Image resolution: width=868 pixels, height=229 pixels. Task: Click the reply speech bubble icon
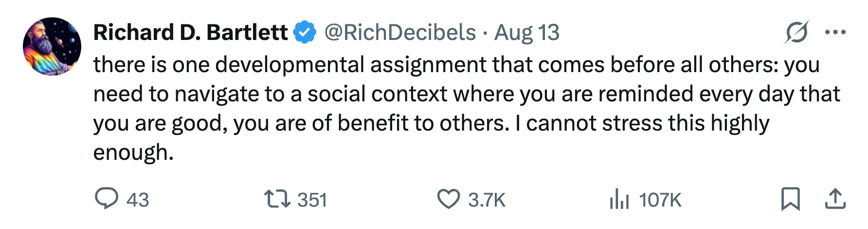click(106, 199)
